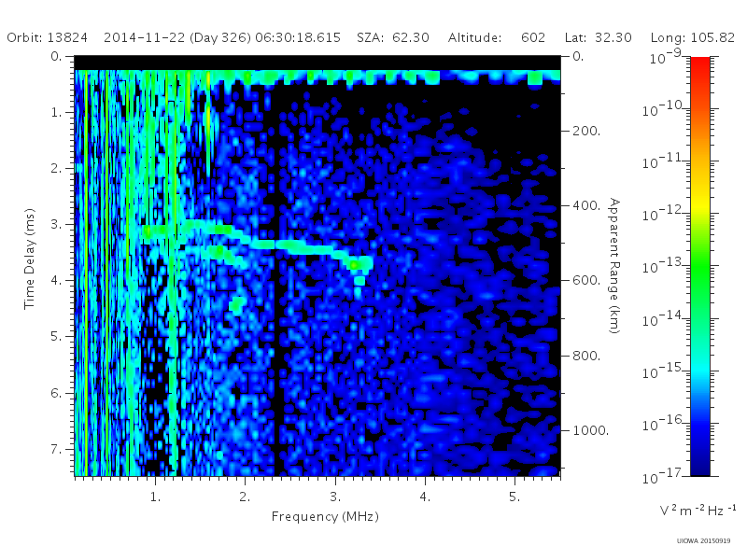The height and width of the screenshot is (560, 747).
Task: Click the red top of the colorbar
Action: pyautogui.click(x=699, y=66)
